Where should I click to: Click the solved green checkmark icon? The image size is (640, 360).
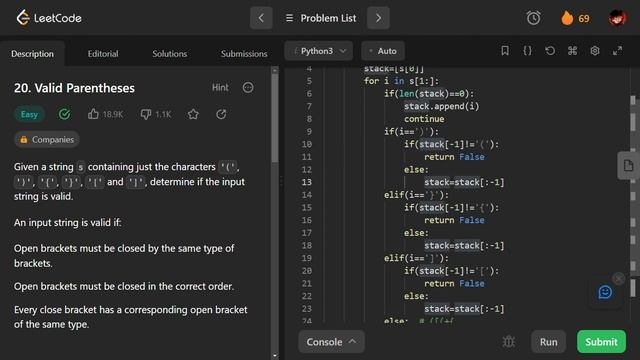tap(64, 114)
